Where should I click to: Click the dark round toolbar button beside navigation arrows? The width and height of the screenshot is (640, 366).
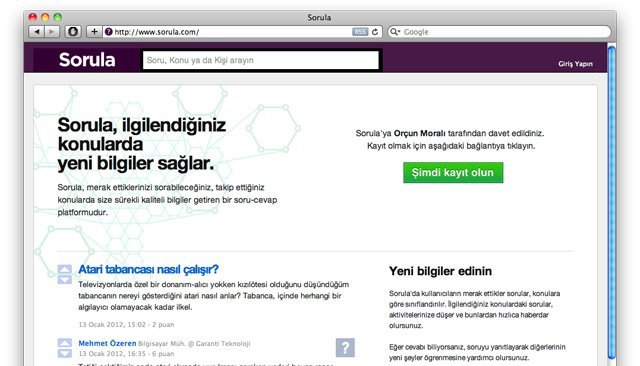73,31
